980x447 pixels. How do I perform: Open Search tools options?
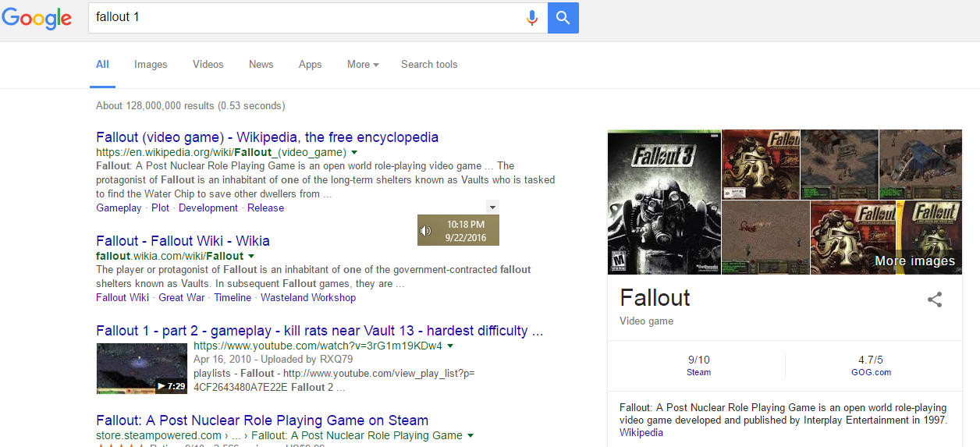click(429, 65)
